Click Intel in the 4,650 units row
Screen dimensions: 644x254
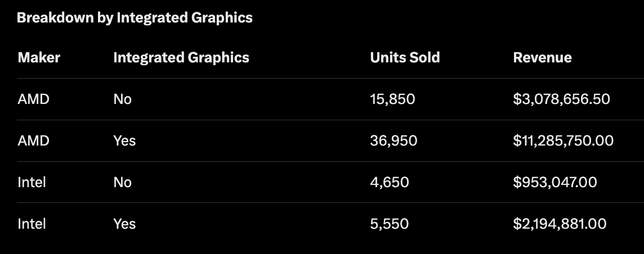tap(32, 182)
